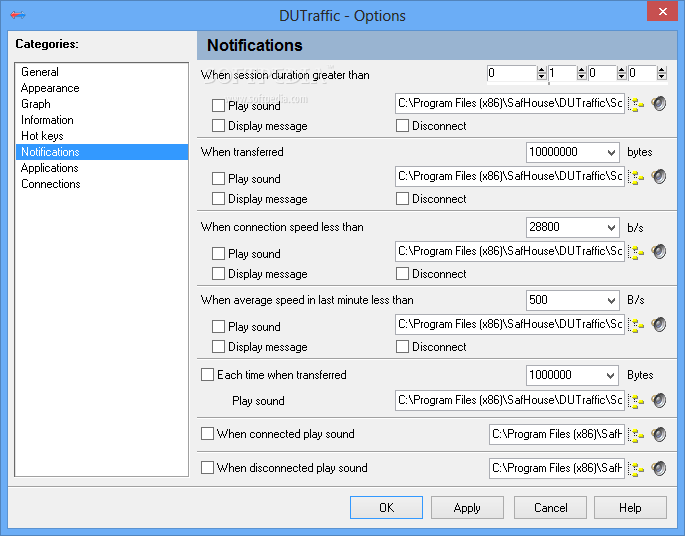Close the DUTraffic Options window
Image resolution: width=685 pixels, height=536 pixels.
click(x=662, y=11)
